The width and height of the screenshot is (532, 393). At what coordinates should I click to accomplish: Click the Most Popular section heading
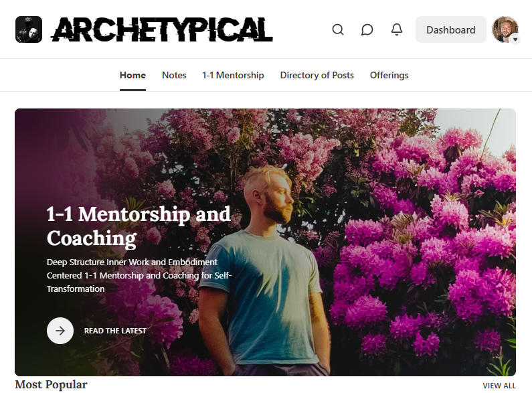click(x=52, y=384)
